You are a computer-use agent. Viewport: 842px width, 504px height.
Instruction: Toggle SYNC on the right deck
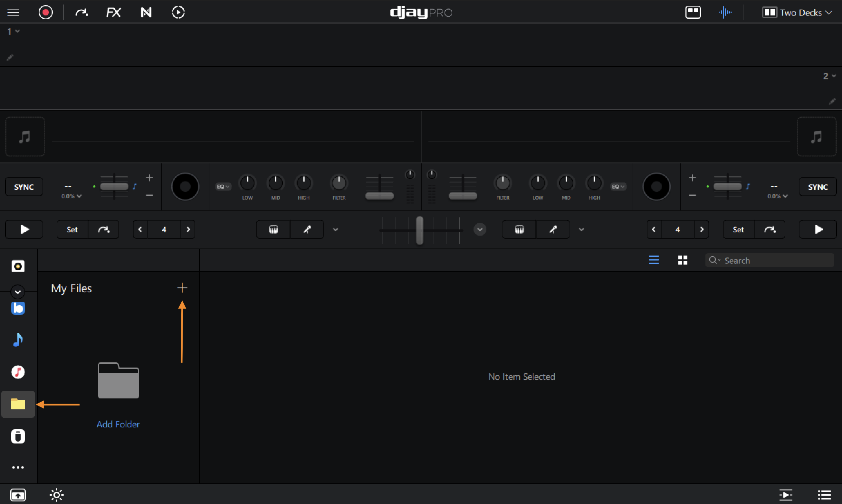(x=818, y=187)
